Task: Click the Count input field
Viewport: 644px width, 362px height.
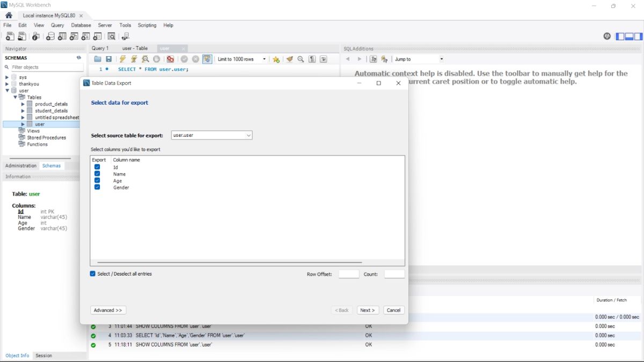Action: coord(394,274)
